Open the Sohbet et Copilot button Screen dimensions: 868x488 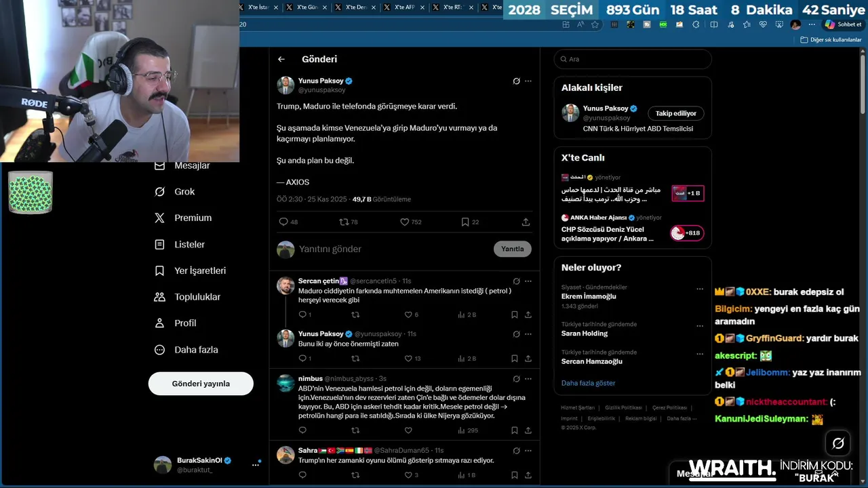[x=843, y=24]
